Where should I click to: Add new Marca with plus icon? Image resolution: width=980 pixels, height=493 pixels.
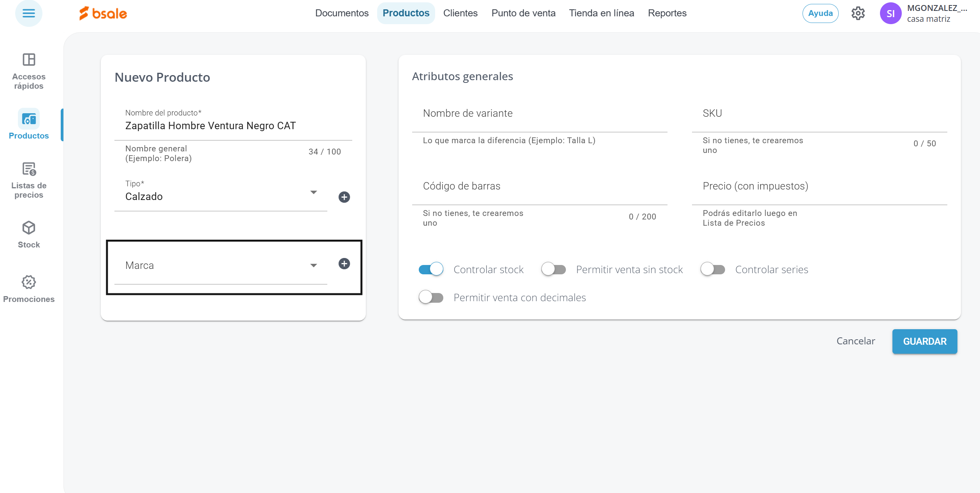tap(344, 264)
